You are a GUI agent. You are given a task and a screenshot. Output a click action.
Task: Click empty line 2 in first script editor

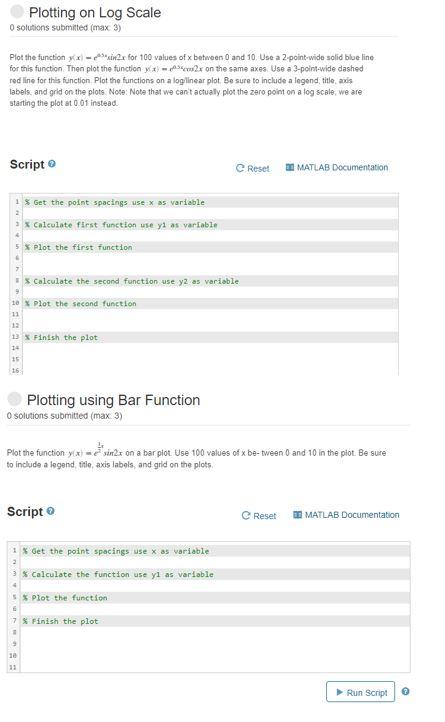pyautogui.click(x=211, y=213)
